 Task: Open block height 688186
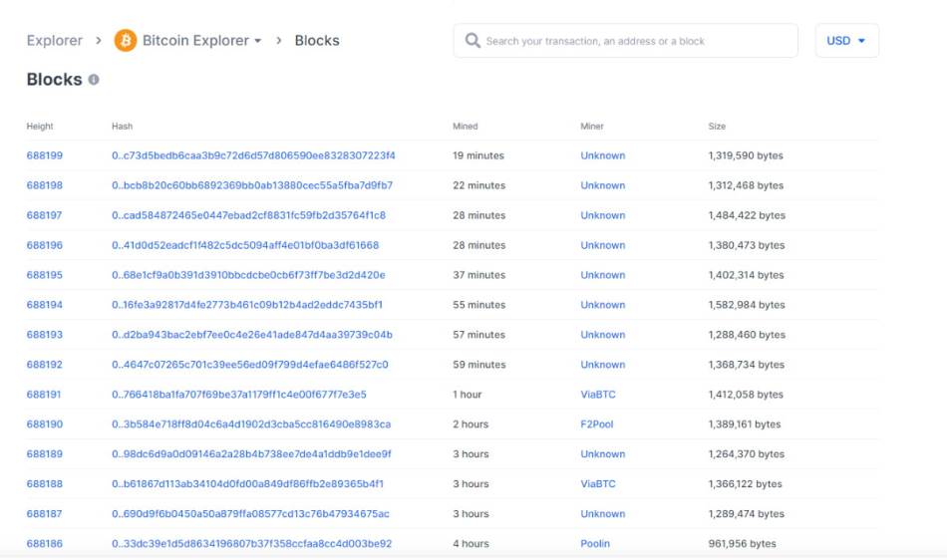[45, 544]
